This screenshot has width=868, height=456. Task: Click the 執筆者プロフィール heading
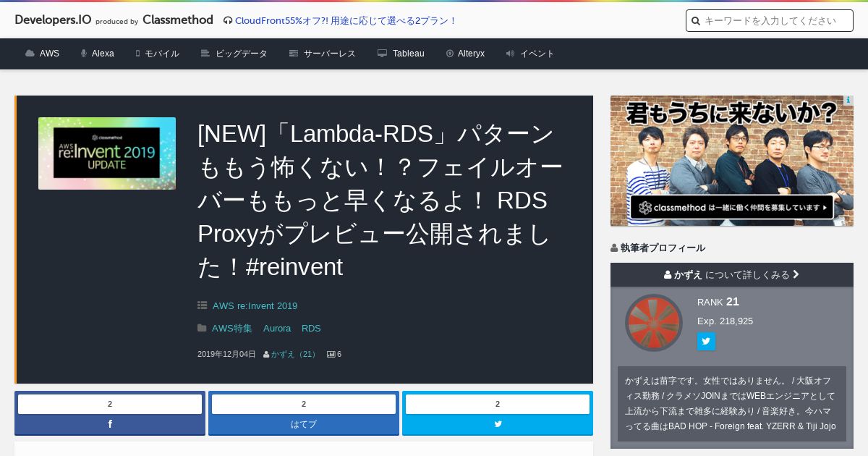663,248
